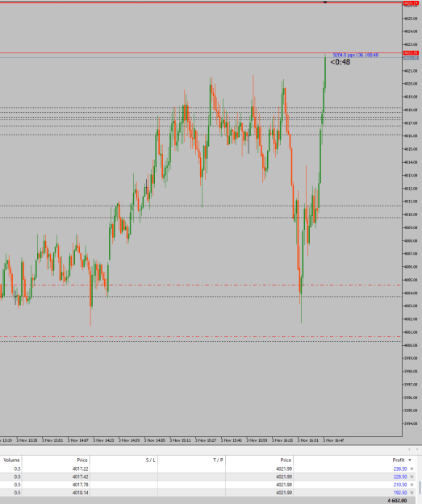Click the left scroll arrow above the positions table
422x504 pixels.
click(409, 449)
